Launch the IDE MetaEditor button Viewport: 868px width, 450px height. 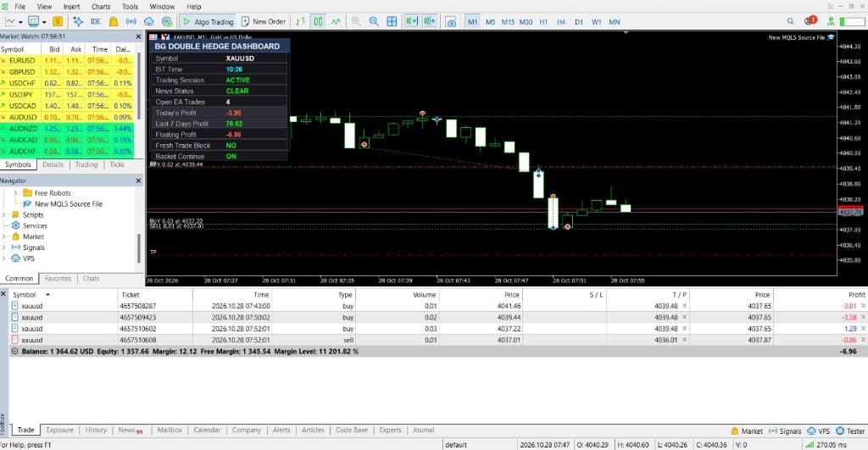(x=95, y=21)
